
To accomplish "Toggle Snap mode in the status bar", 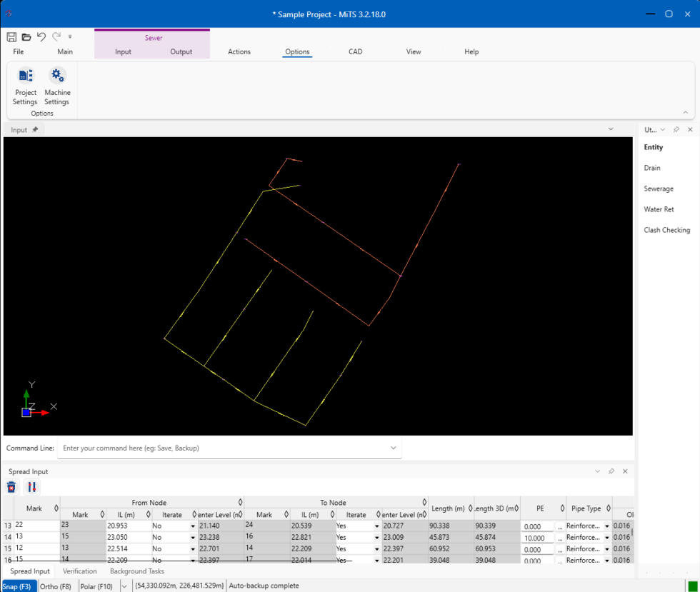I will click(x=19, y=586).
